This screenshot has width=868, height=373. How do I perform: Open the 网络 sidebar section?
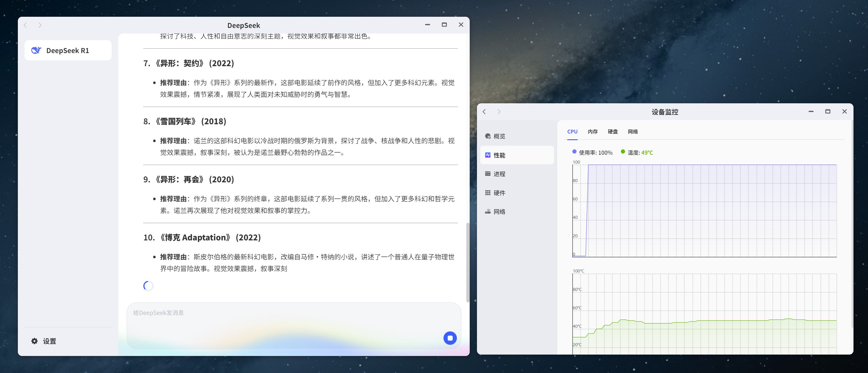click(x=499, y=211)
